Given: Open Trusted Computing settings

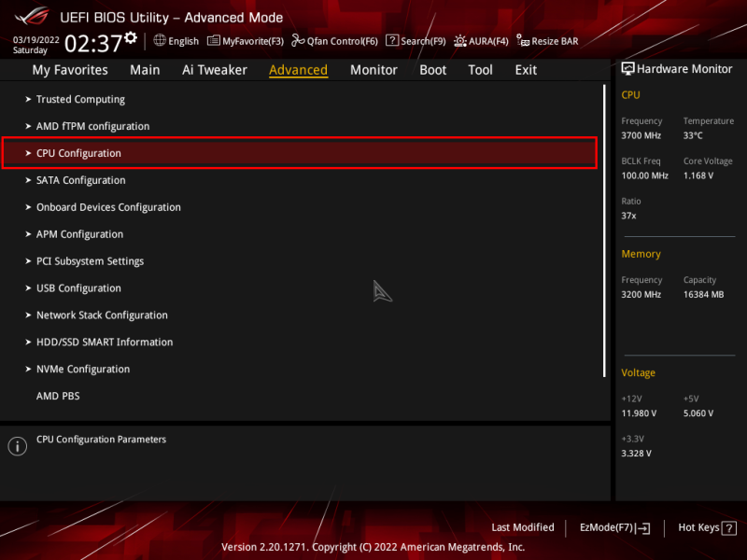Looking at the screenshot, I should click(x=78, y=99).
